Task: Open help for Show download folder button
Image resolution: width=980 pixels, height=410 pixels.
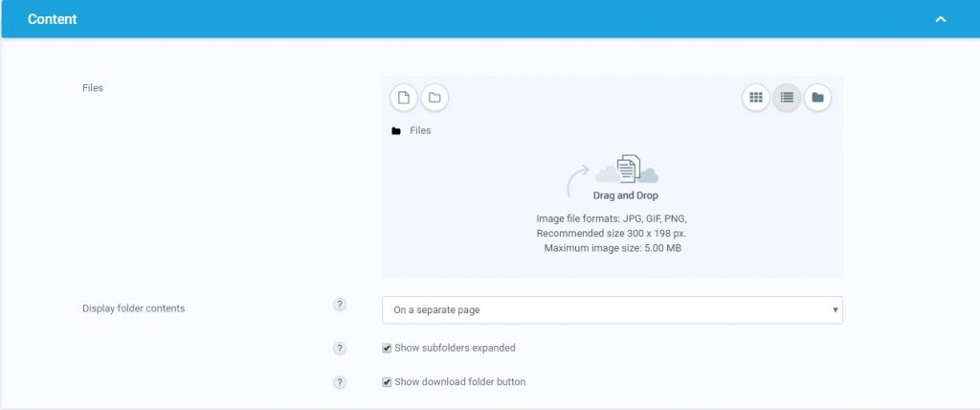Action: 339,382
